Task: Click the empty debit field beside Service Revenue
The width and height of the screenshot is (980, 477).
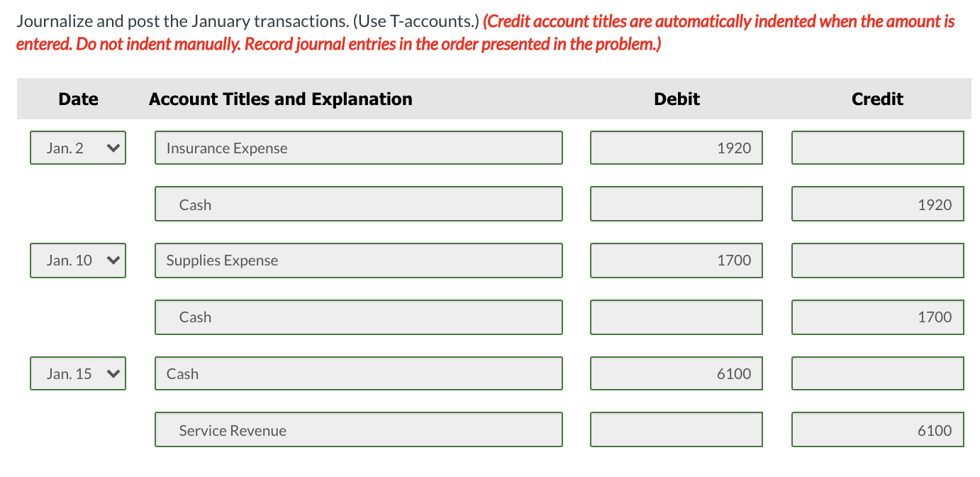Action: click(x=676, y=429)
